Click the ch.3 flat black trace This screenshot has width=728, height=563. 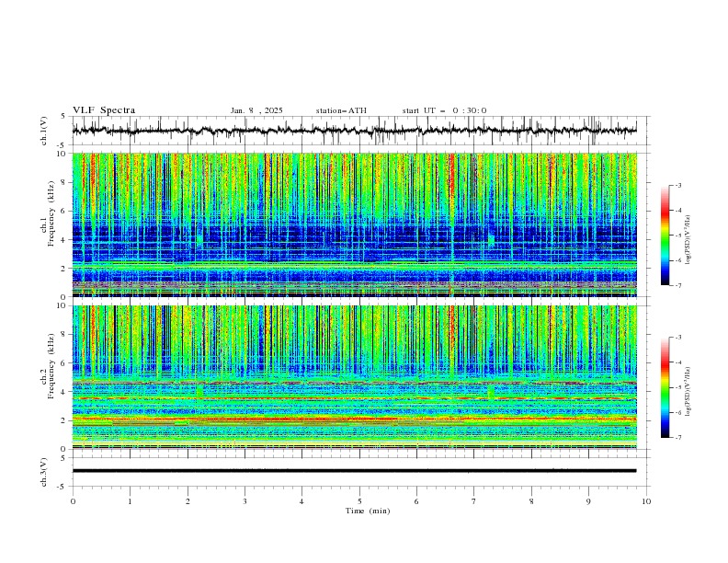(x=354, y=471)
